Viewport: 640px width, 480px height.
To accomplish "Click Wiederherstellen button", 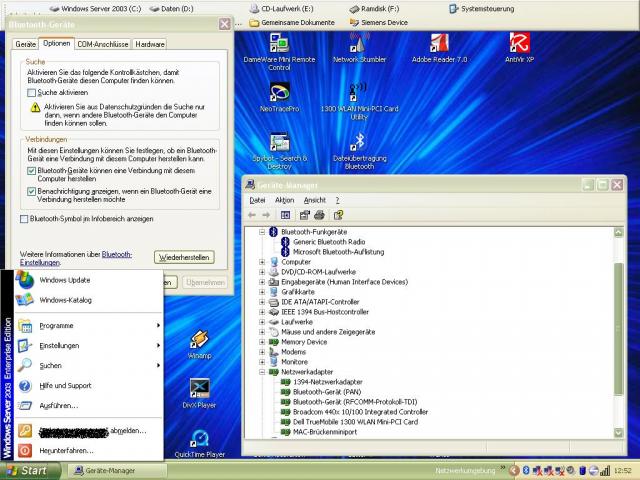I will (184, 257).
